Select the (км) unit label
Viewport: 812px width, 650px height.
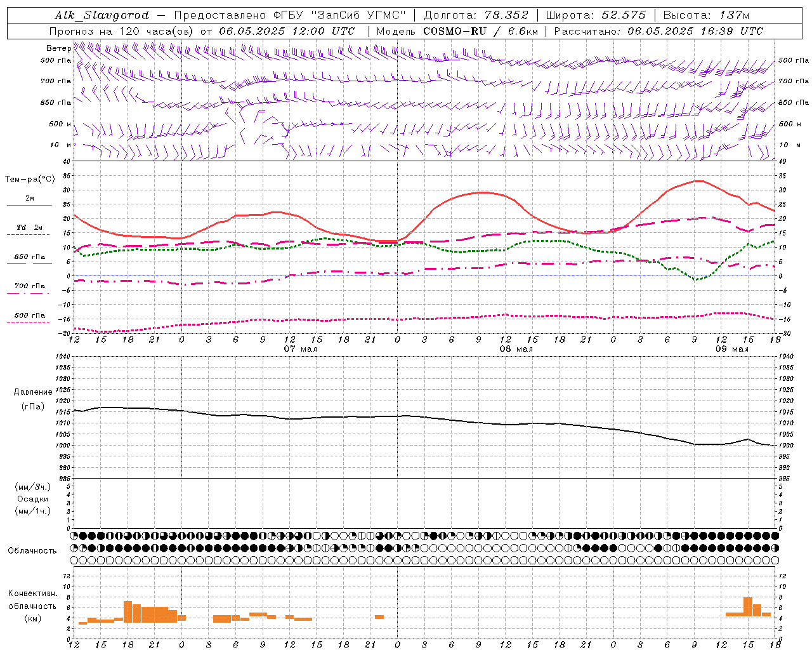point(32,618)
